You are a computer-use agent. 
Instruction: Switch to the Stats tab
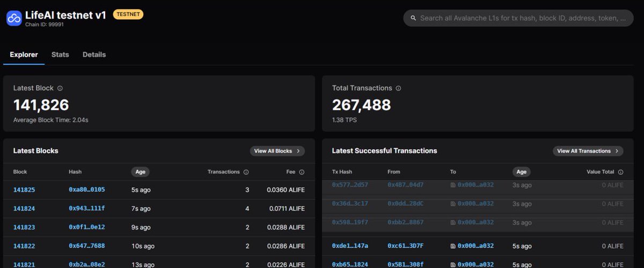pyautogui.click(x=60, y=55)
